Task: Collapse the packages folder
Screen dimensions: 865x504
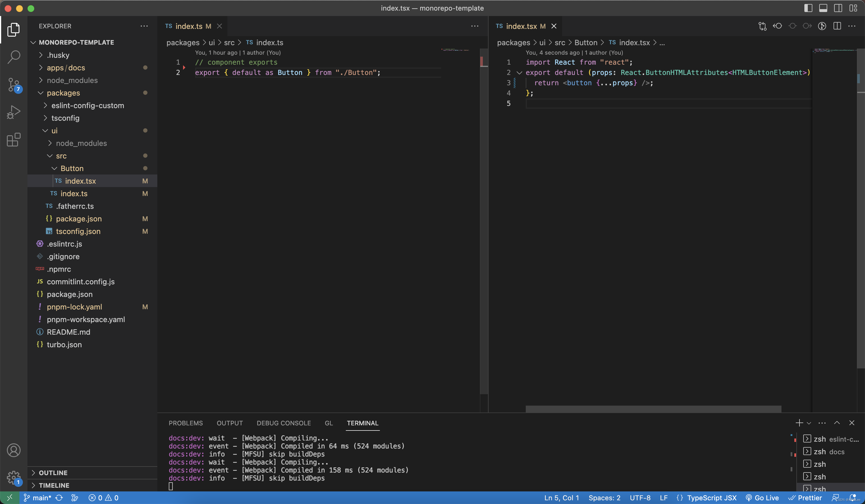Action: [92, 93]
